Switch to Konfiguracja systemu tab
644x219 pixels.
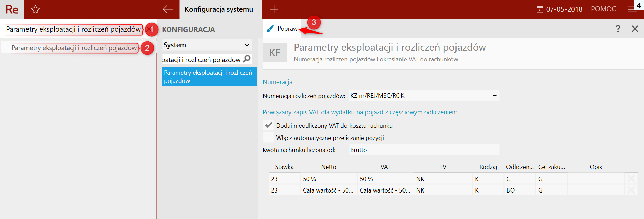point(219,9)
